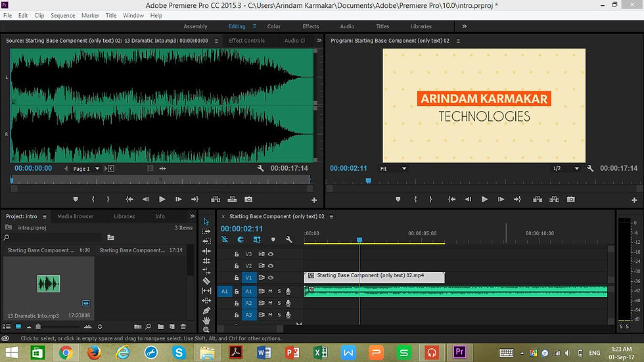This screenshot has width=644, height=362.
Task: Mute audio track A1
Action: 270,291
